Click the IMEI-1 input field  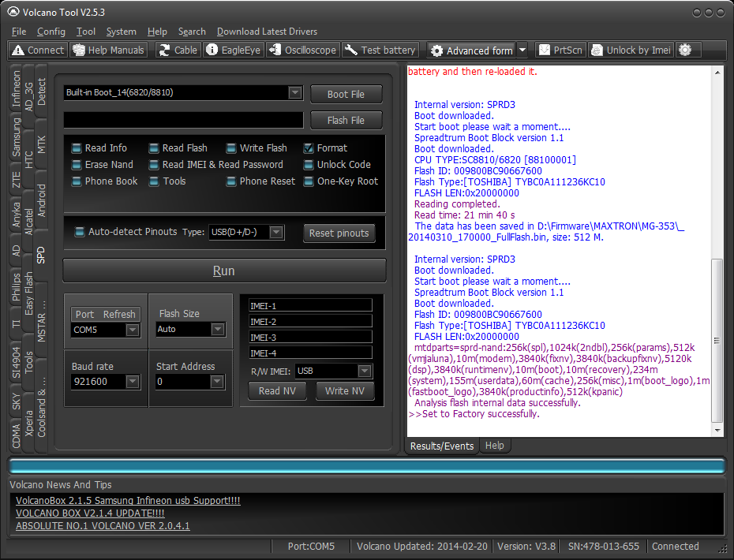(x=310, y=305)
